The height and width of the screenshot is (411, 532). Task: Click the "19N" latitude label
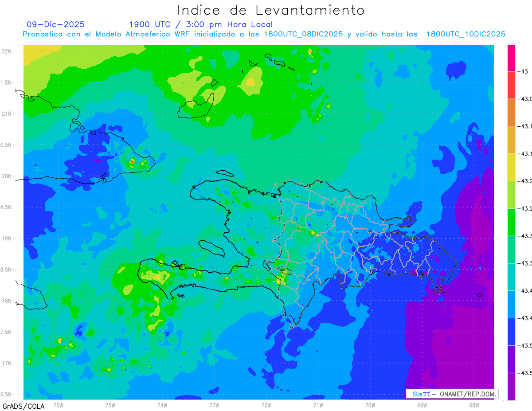tap(8, 239)
